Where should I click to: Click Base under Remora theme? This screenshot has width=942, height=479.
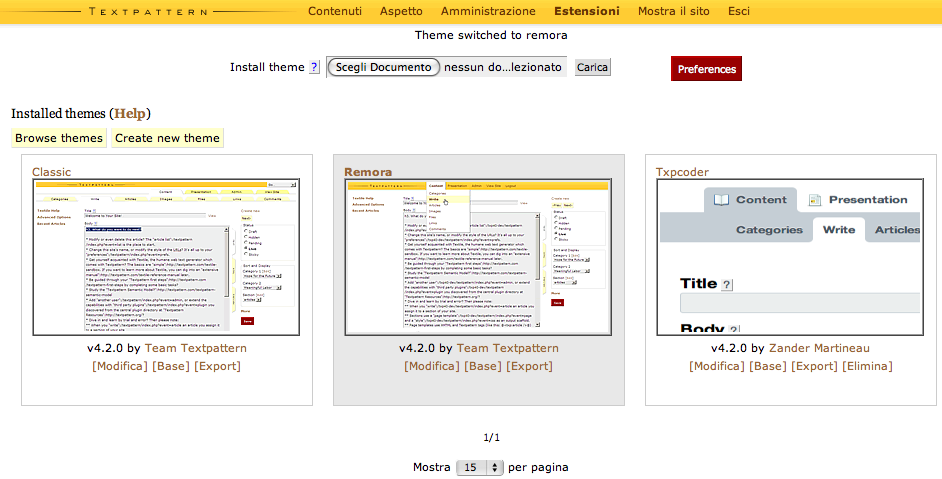click(483, 366)
